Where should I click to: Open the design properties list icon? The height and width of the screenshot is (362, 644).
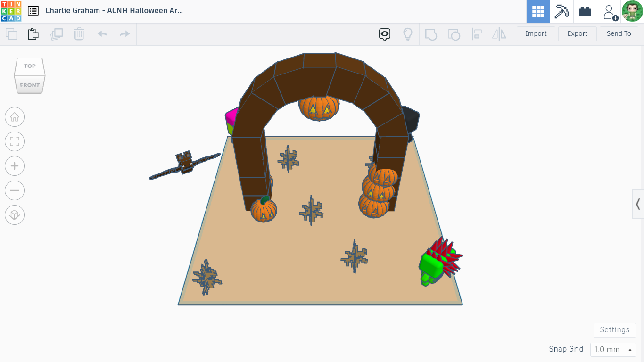(33, 10)
